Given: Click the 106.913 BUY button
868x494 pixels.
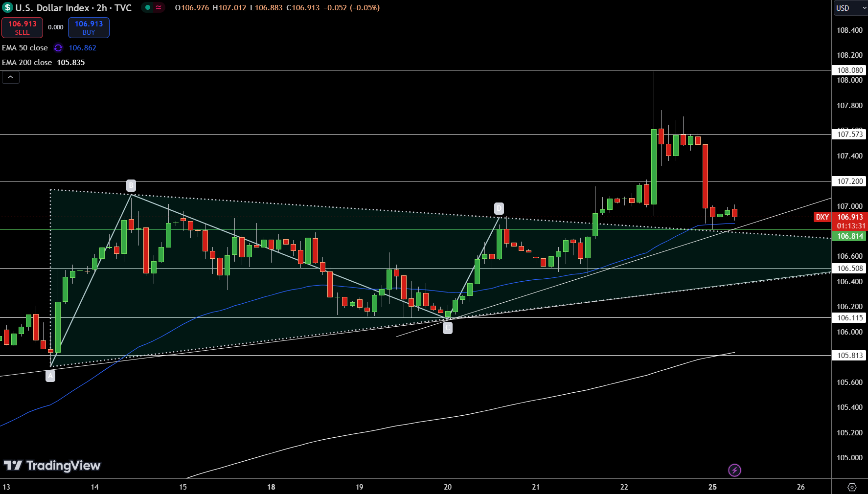Looking at the screenshot, I should 89,28.
